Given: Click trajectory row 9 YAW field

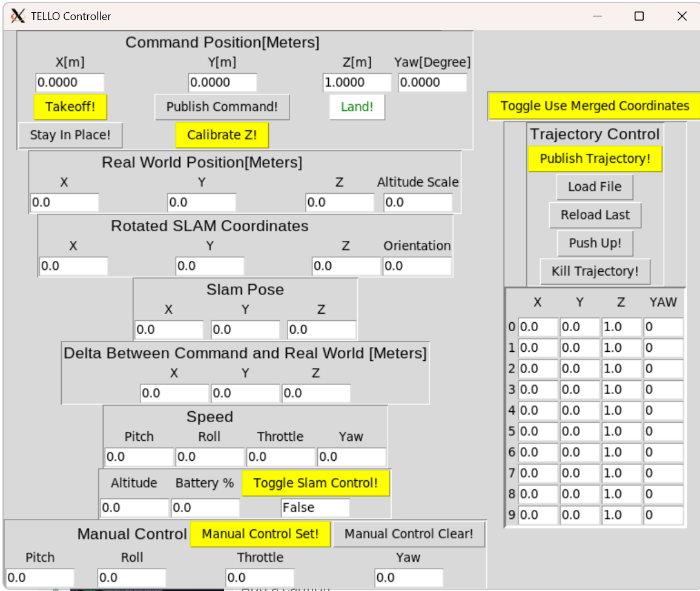Looking at the screenshot, I should click(x=664, y=515).
